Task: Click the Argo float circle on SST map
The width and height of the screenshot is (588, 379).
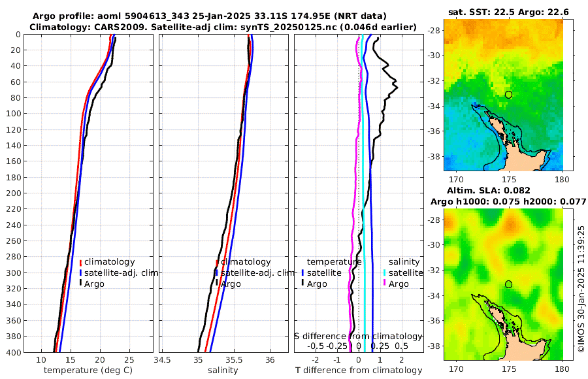Action: pyautogui.click(x=508, y=95)
